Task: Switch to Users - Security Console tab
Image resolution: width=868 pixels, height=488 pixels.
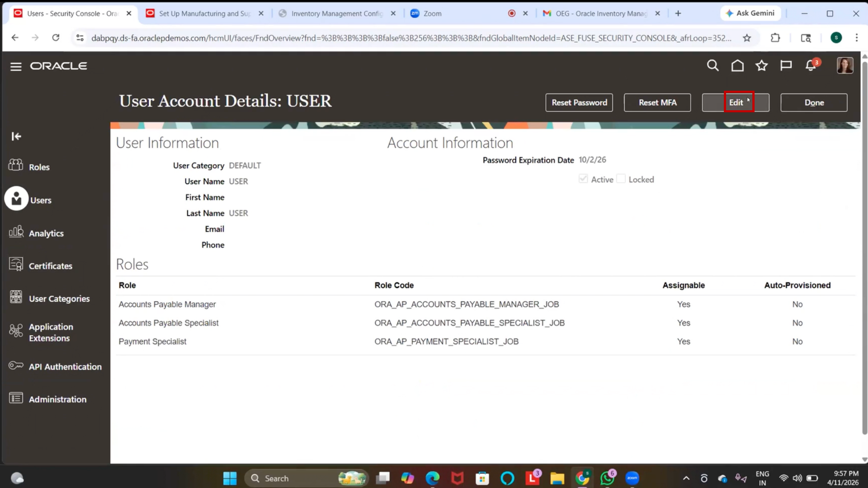Action: pyautogui.click(x=72, y=14)
